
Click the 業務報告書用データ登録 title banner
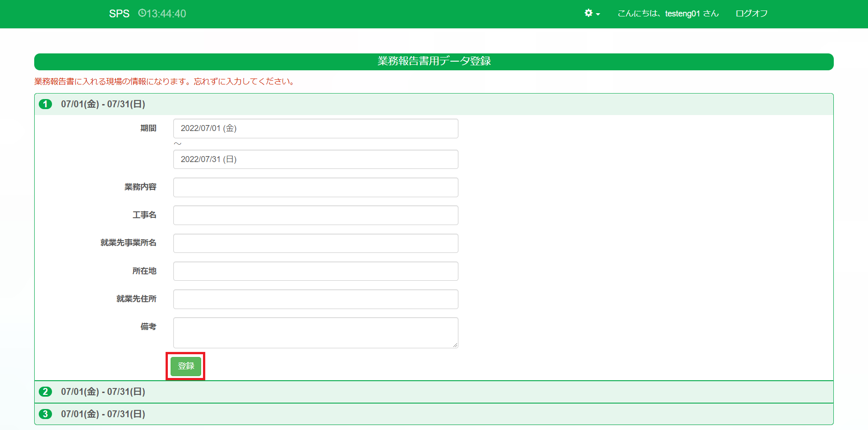[433, 62]
